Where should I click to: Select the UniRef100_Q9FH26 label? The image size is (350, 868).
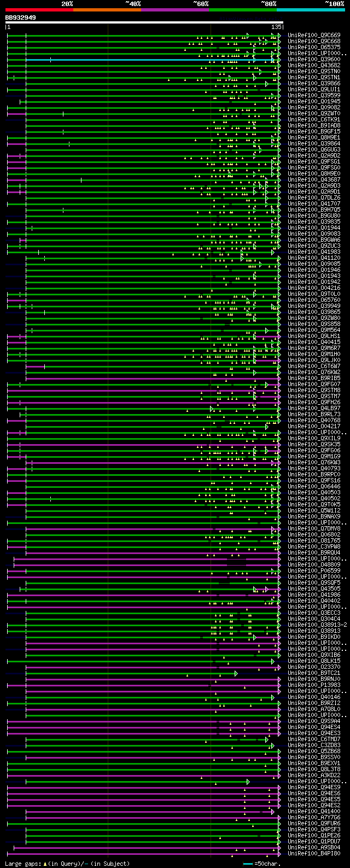pyautogui.click(x=314, y=402)
